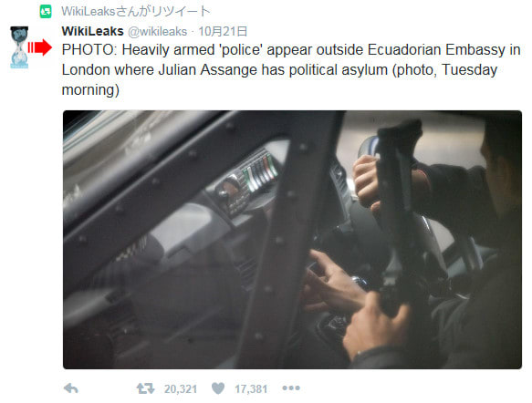Click the word 'morning)' ending the tweet
The image size is (532, 403).
click(90, 90)
